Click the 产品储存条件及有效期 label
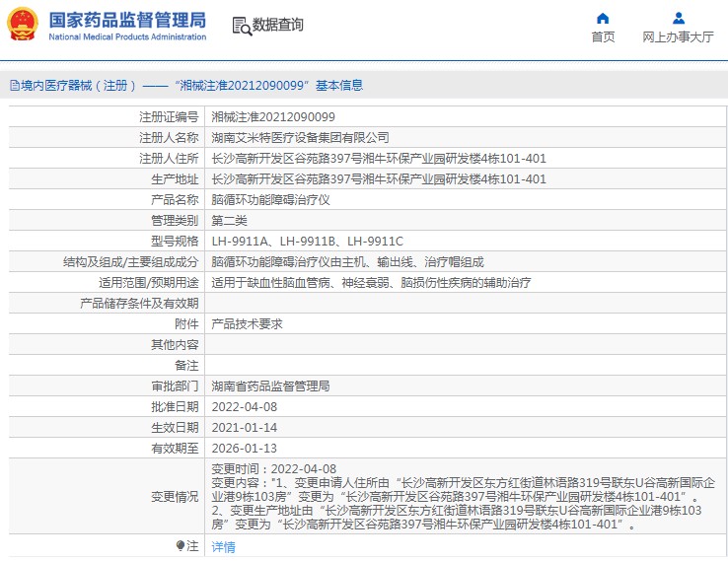Viewport: 728px width, 561px height. [139, 304]
